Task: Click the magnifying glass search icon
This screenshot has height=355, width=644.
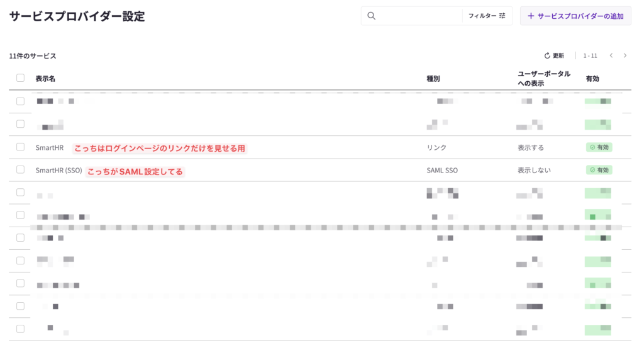Action: (x=371, y=16)
